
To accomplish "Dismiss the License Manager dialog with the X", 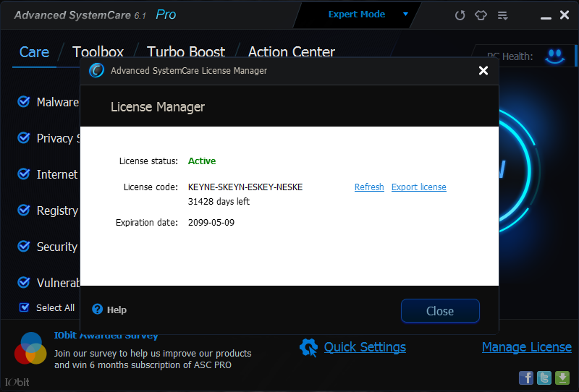I will pyautogui.click(x=483, y=70).
